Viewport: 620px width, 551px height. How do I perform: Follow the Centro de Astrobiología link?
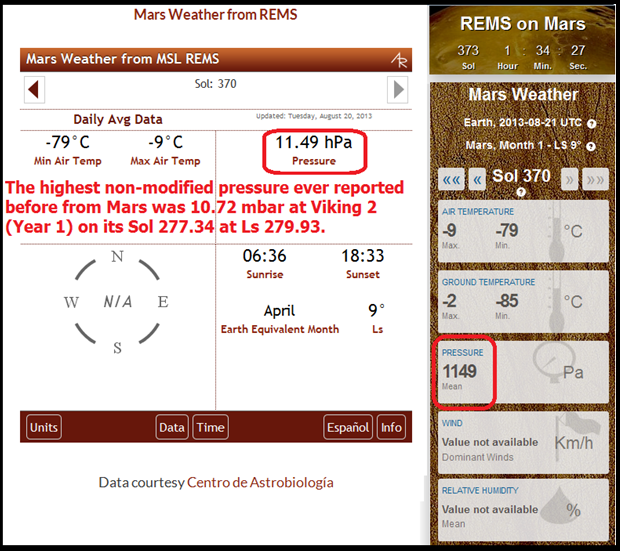tap(260, 483)
